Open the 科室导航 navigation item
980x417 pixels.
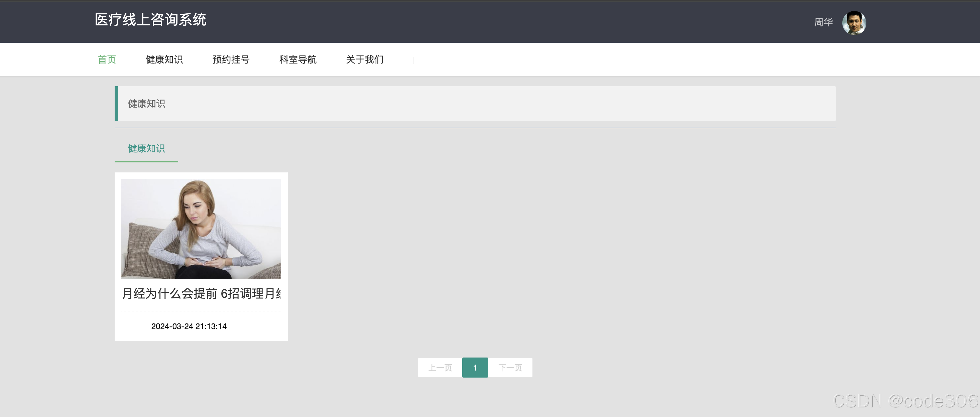(x=297, y=60)
